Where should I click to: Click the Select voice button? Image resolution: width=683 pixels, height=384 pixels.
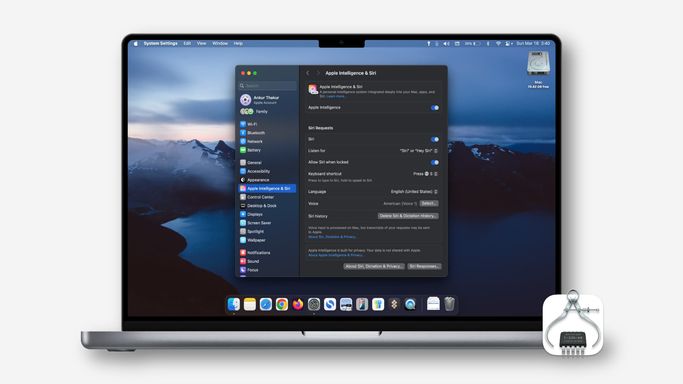(x=429, y=203)
